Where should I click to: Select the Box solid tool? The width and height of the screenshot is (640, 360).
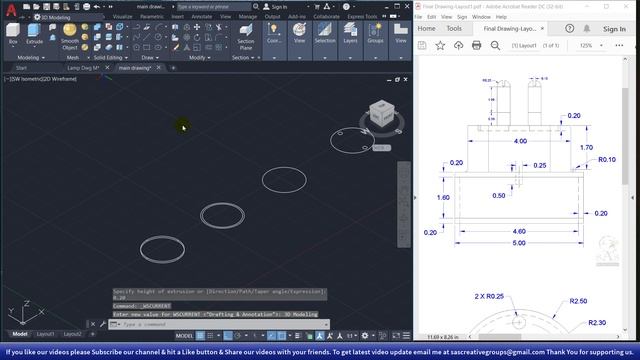tap(13, 33)
